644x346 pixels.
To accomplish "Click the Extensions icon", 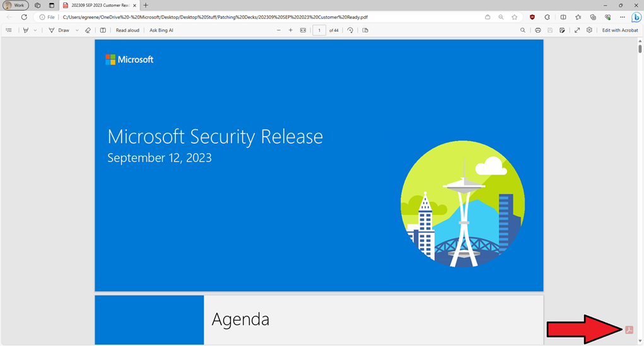I will (547, 17).
